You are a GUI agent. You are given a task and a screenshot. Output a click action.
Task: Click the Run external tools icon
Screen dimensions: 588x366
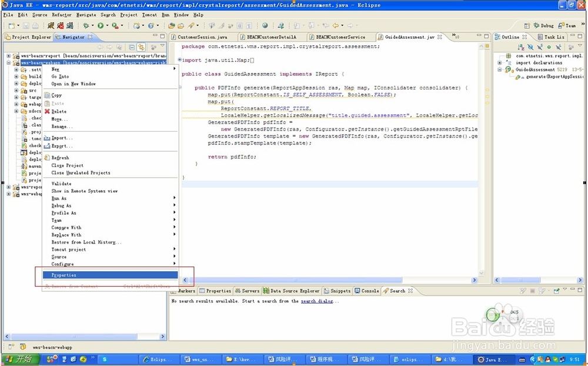[x=115, y=25]
